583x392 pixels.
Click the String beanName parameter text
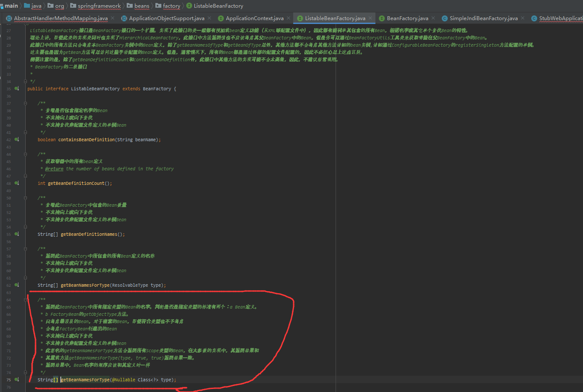pos(137,140)
